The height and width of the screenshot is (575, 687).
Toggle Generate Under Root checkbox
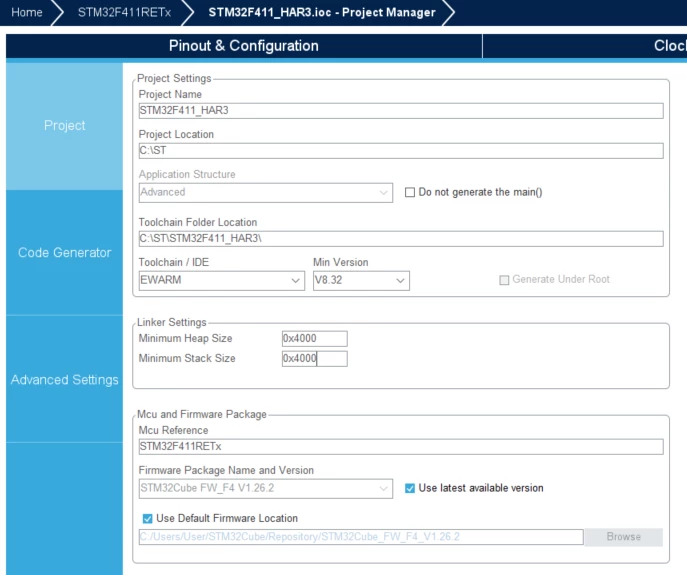tap(504, 280)
